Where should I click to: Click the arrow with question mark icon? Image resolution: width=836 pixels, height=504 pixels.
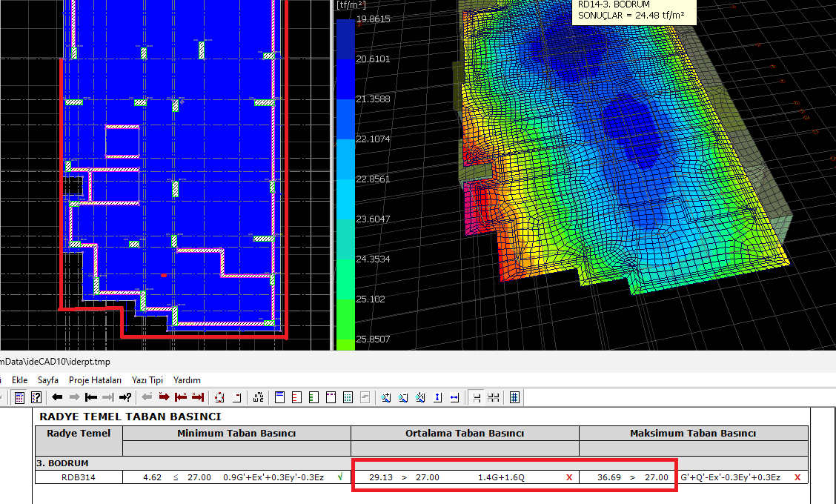click(x=125, y=397)
